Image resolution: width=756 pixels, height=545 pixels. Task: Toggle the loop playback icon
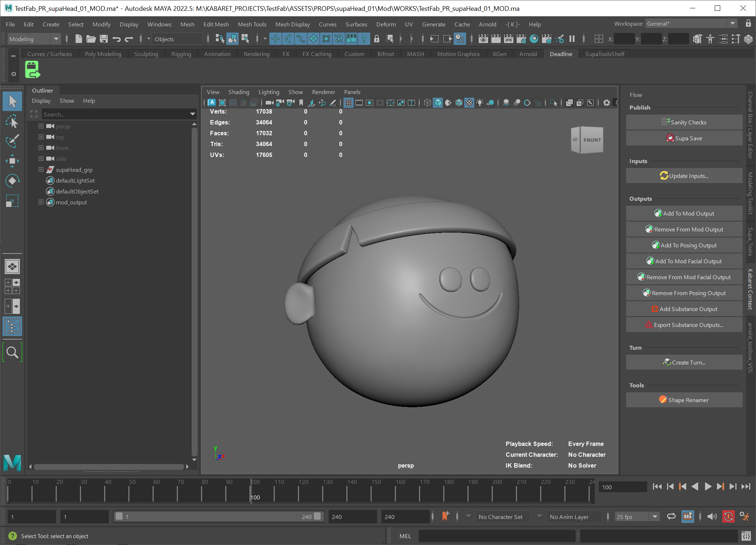pos(671,516)
